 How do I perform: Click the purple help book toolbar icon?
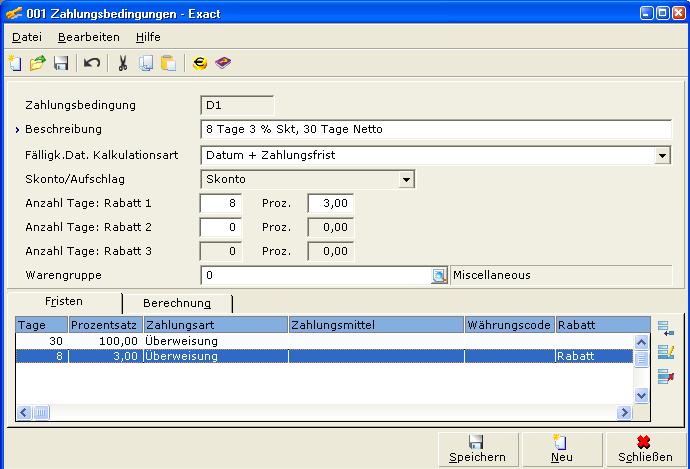coord(223,63)
